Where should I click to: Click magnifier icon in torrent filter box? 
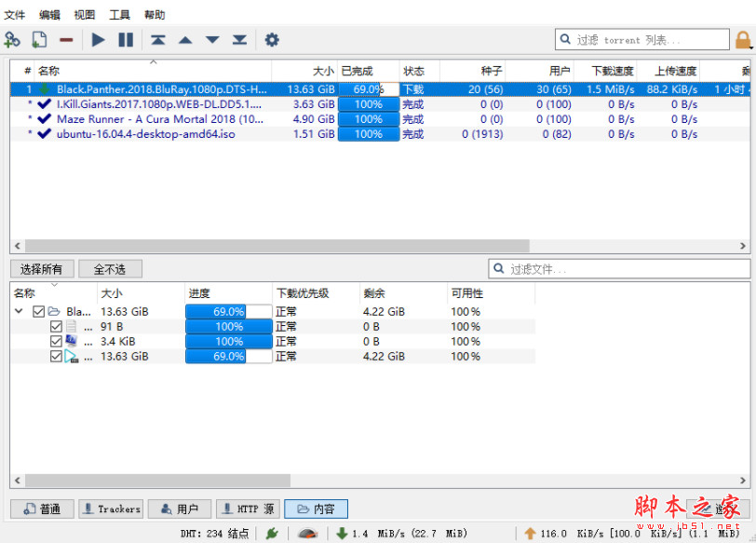(x=565, y=39)
